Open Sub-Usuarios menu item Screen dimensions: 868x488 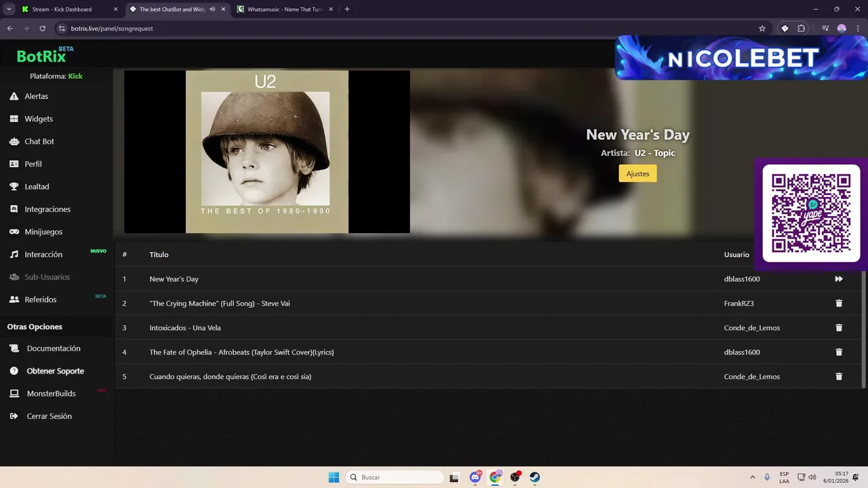pyautogui.click(x=47, y=277)
